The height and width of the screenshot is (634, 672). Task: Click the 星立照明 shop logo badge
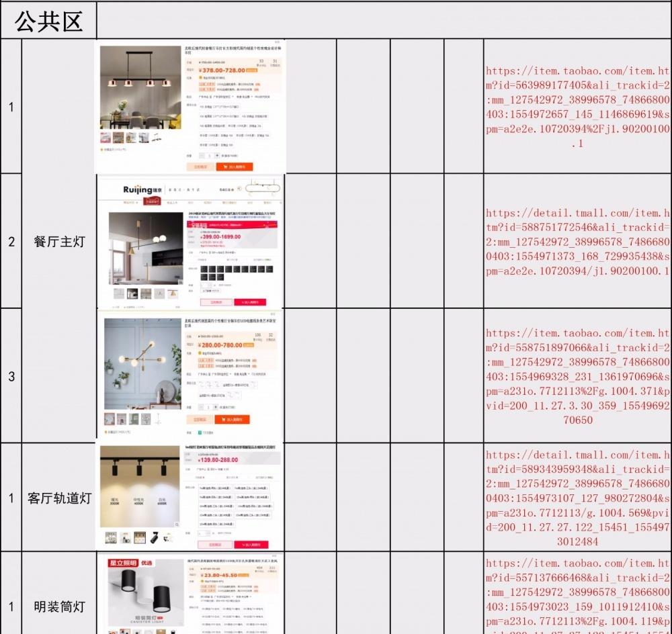pos(122,563)
